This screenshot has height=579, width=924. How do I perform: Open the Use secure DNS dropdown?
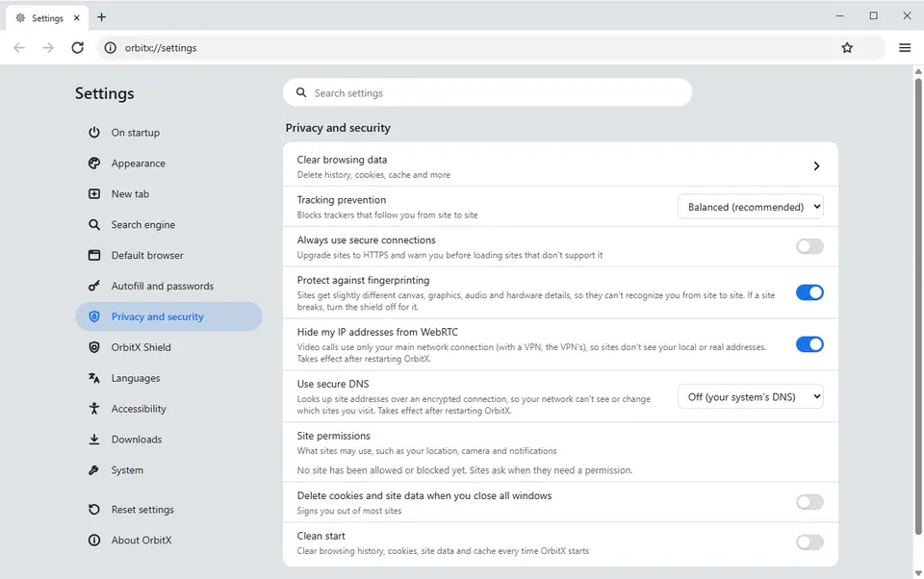[750, 396]
